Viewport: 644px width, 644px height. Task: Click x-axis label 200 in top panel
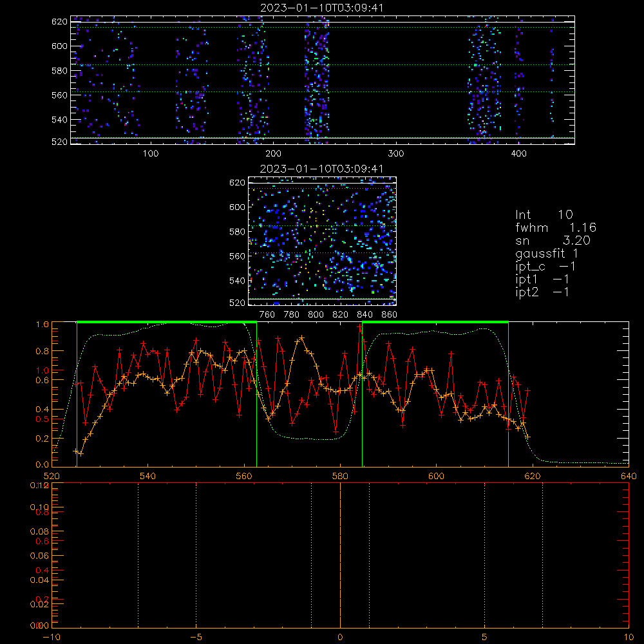273,154
